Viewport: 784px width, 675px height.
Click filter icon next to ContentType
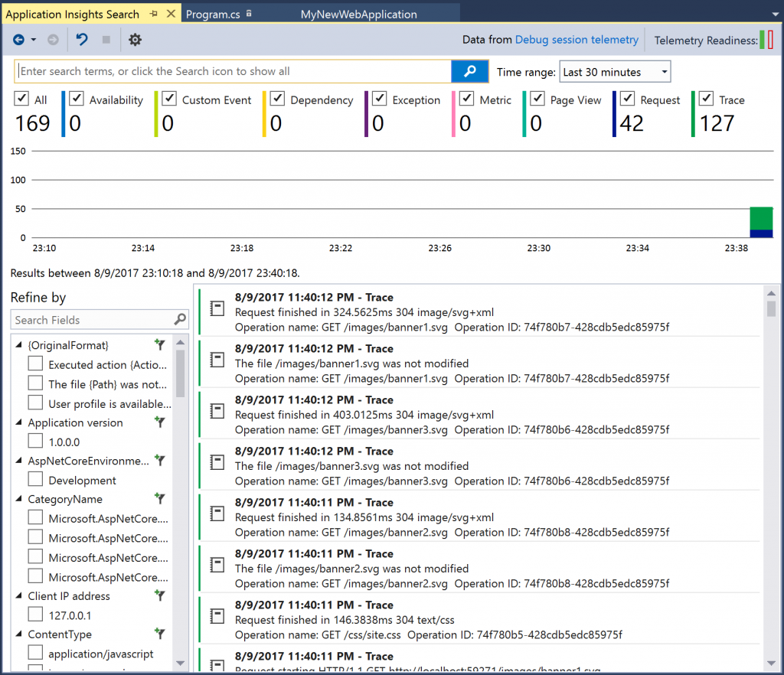[159, 634]
